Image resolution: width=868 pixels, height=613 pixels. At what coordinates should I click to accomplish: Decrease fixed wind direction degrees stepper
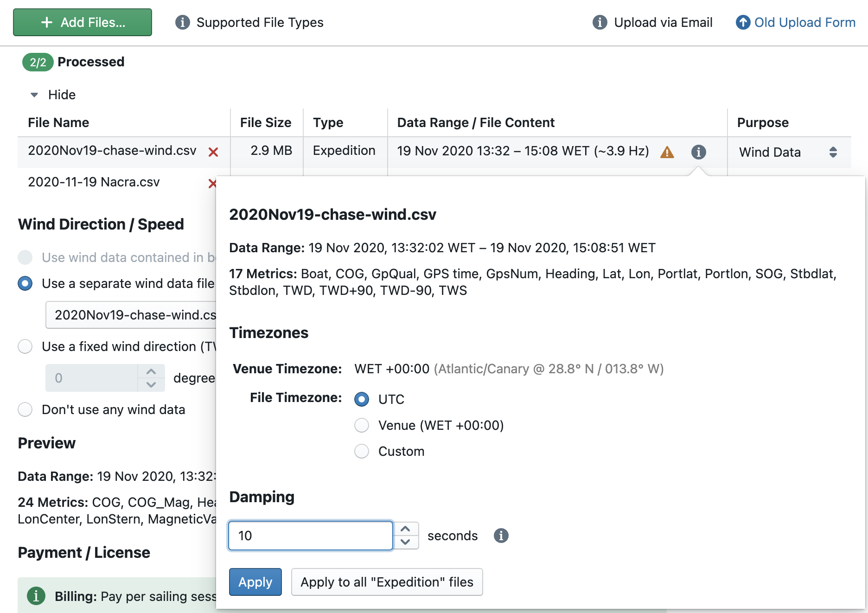(x=151, y=384)
